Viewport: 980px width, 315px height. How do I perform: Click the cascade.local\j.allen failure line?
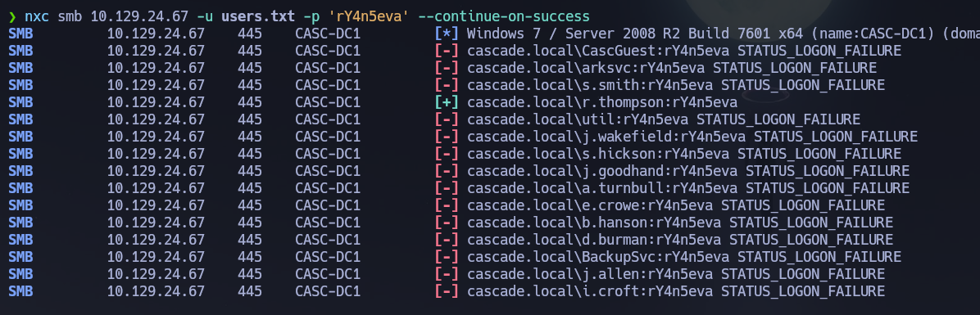click(676, 274)
